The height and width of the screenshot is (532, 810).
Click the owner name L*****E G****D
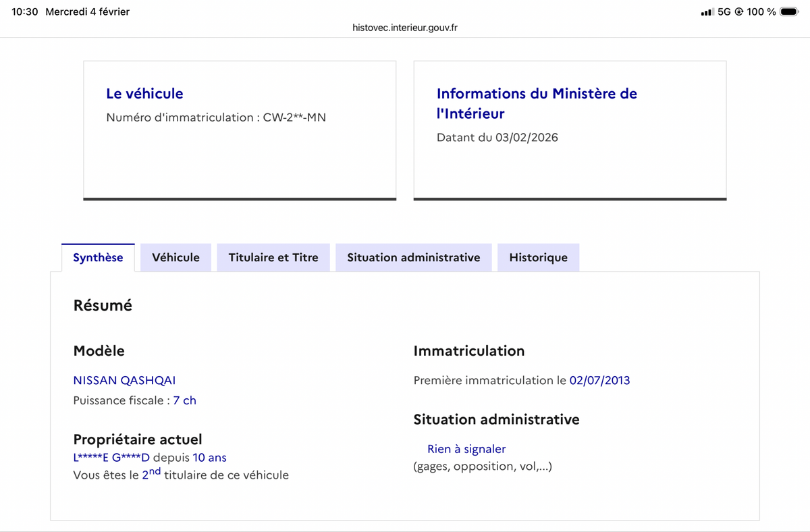click(x=111, y=458)
